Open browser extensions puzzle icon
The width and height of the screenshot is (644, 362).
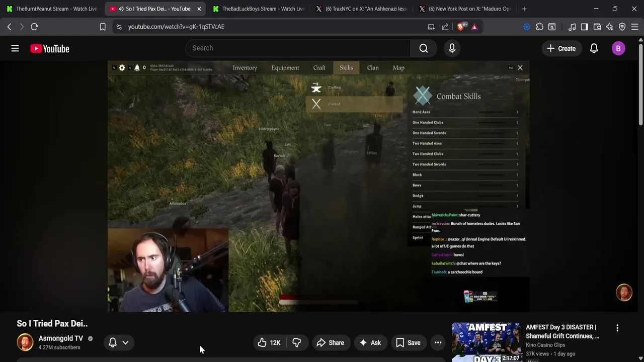point(539,27)
